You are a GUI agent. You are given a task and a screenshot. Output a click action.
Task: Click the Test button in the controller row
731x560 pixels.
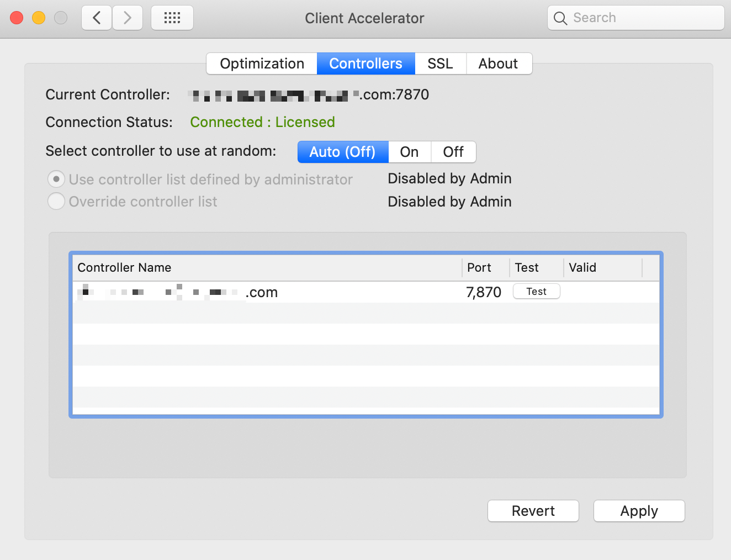pyautogui.click(x=537, y=292)
